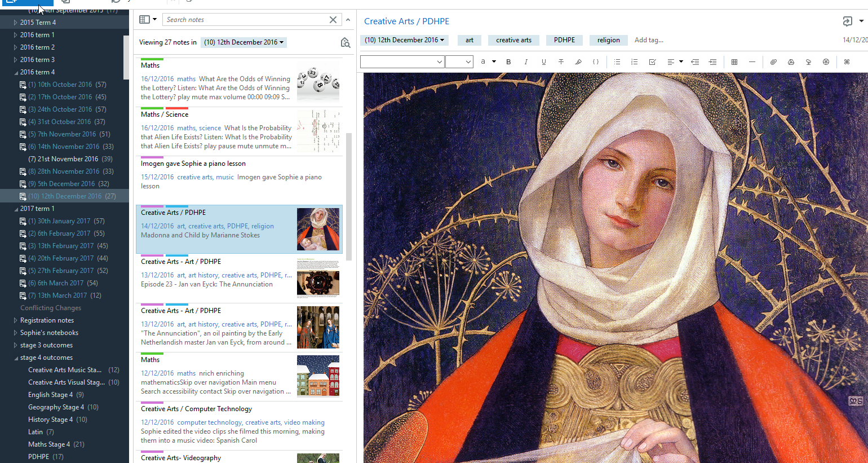The width and height of the screenshot is (868, 463).
Task: Open the Share options dropdown arrow
Action: pyautogui.click(x=861, y=21)
